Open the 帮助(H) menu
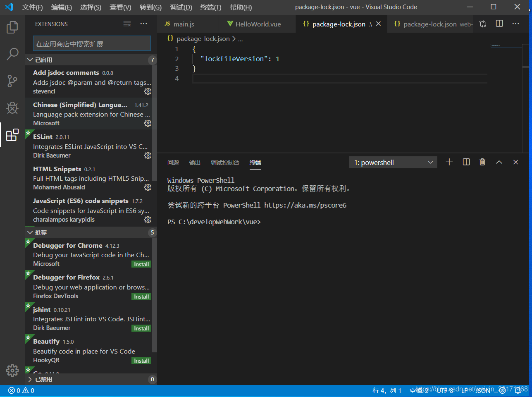This screenshot has width=532, height=397. point(241,7)
